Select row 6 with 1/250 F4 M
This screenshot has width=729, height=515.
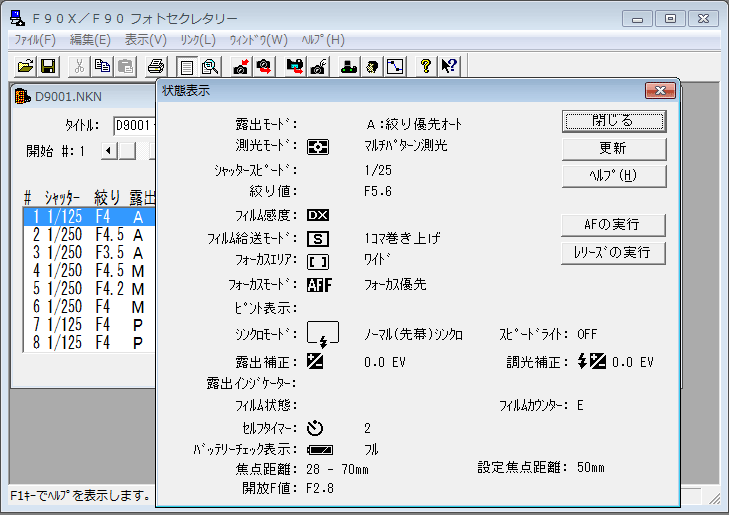point(89,307)
